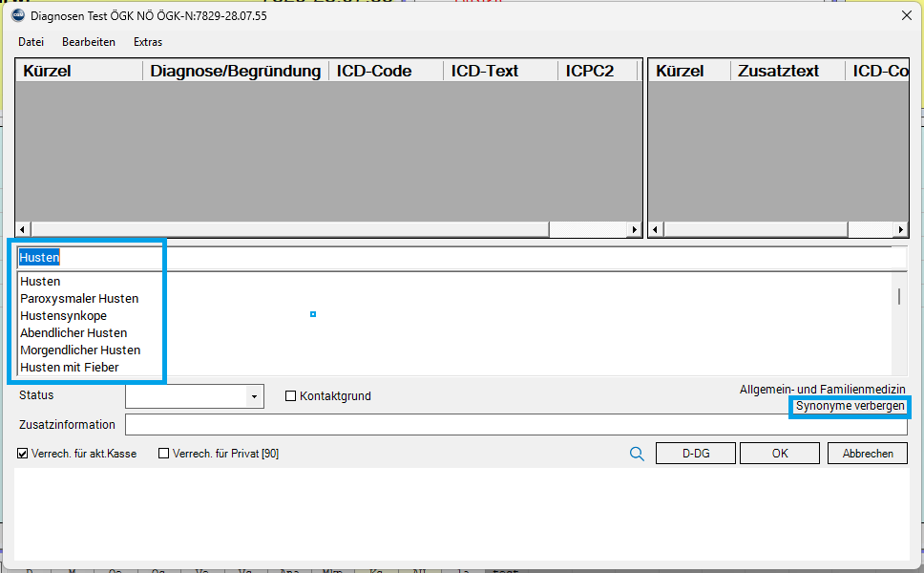This screenshot has width=924, height=573.
Task: Click left scroll arrow of Zusatztext table
Action: click(x=656, y=230)
